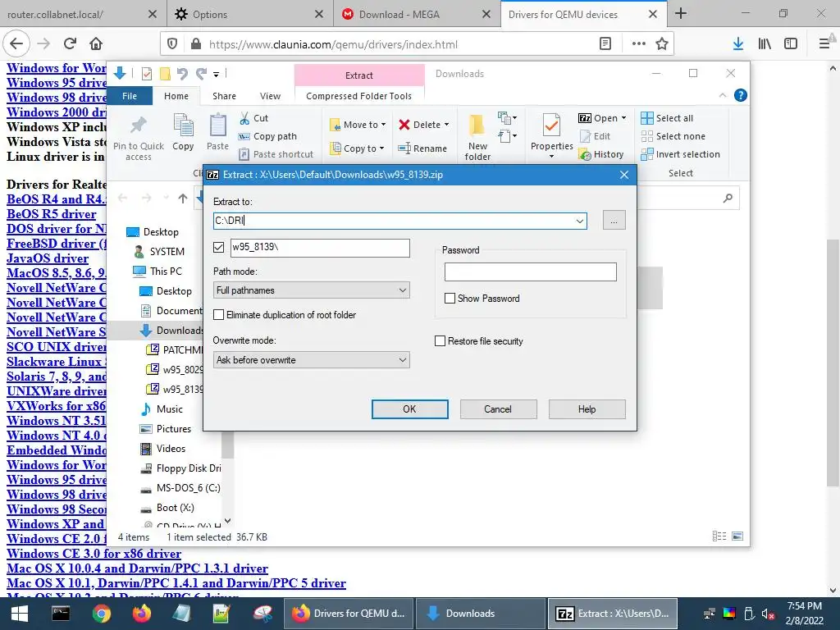This screenshot has height=630, width=840.
Task: Create New folder from ribbon
Action: pos(477,137)
